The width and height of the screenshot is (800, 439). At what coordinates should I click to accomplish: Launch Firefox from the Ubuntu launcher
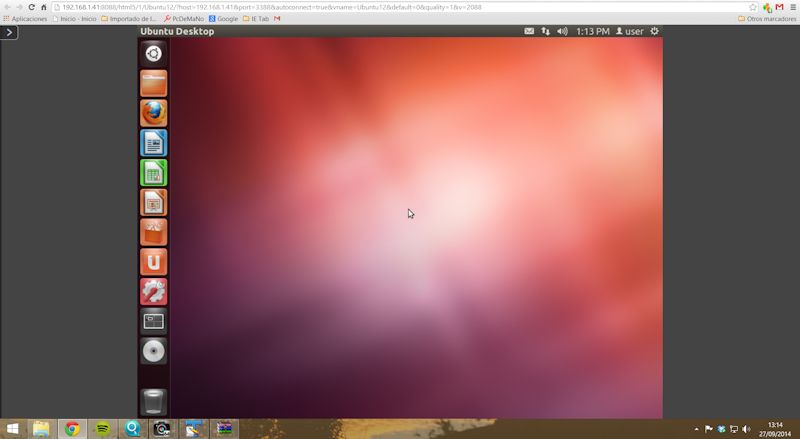tap(154, 113)
